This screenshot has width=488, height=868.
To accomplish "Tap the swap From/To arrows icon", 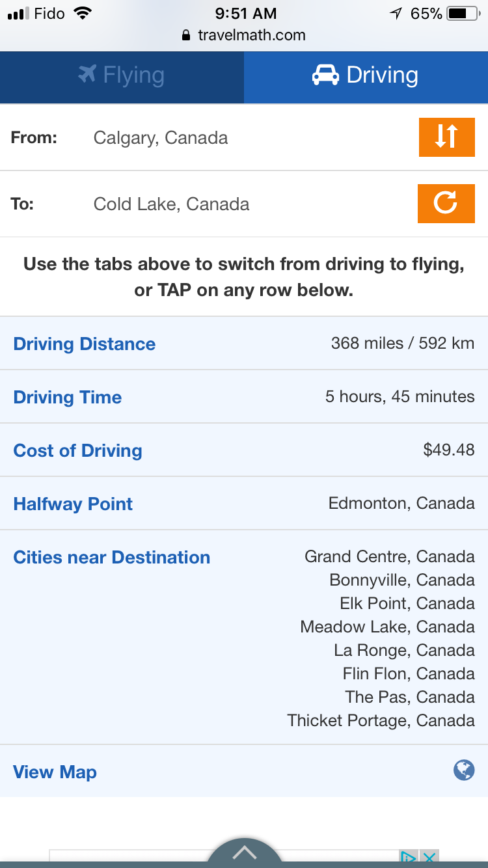I will point(446,137).
